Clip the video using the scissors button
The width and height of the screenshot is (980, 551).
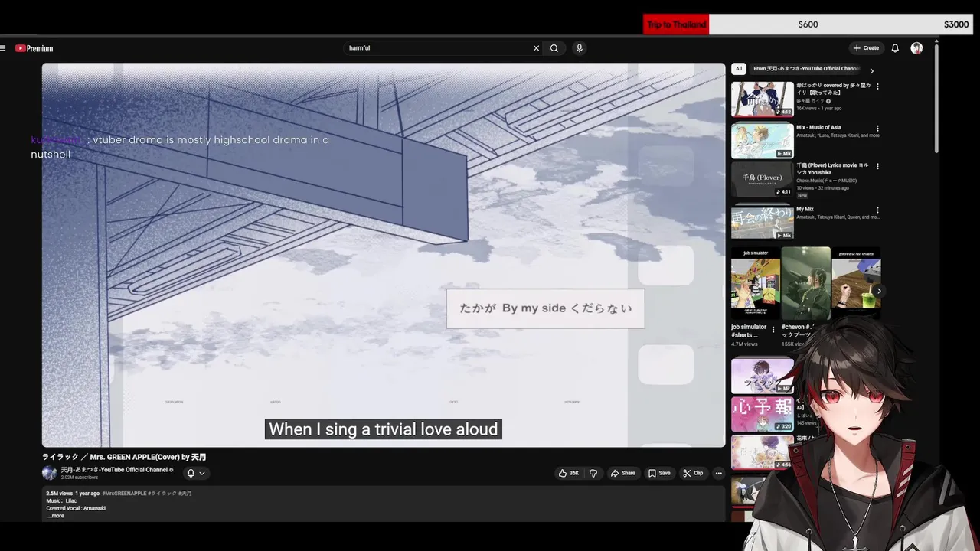693,473
